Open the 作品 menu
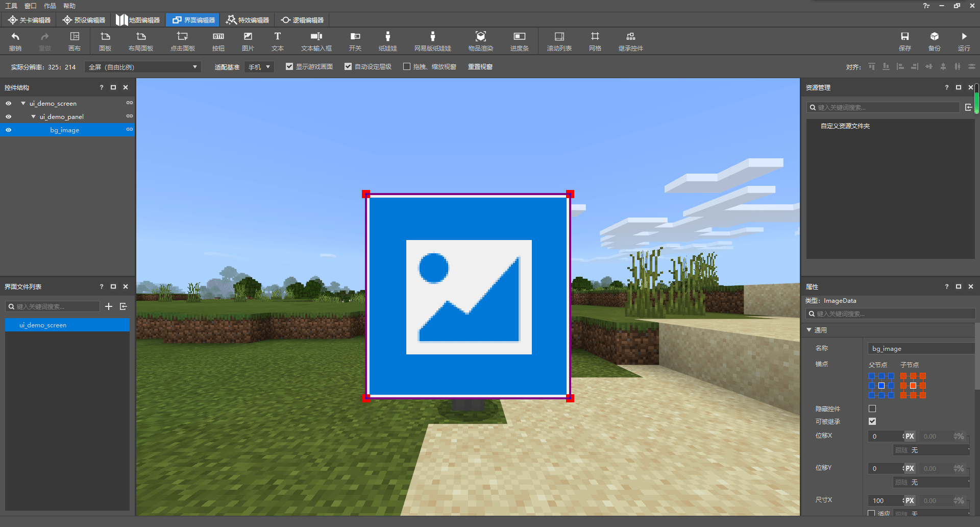The height and width of the screenshot is (527, 980). pyautogui.click(x=50, y=6)
